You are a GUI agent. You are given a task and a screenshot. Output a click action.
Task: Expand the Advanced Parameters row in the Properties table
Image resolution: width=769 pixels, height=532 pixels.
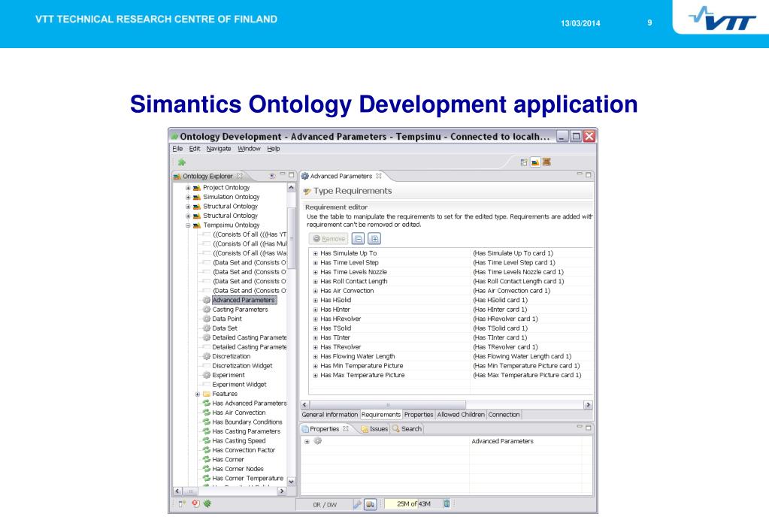307,441
